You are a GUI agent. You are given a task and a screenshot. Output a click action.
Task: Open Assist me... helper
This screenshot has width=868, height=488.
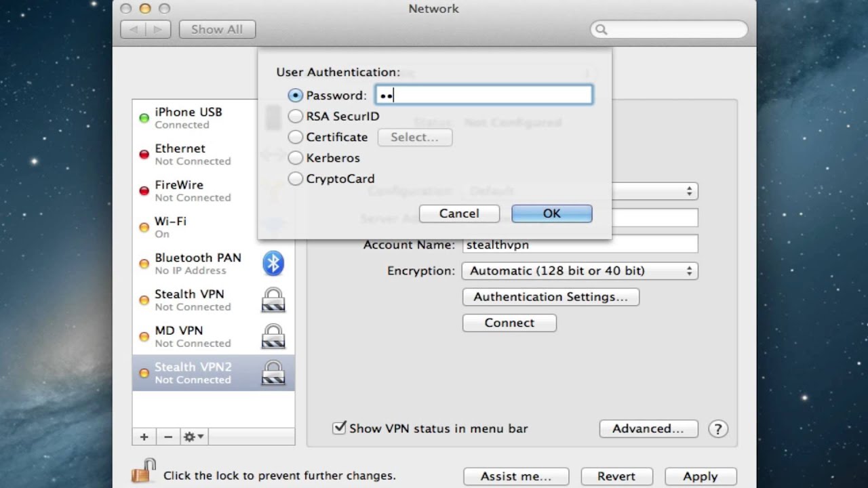(x=516, y=476)
